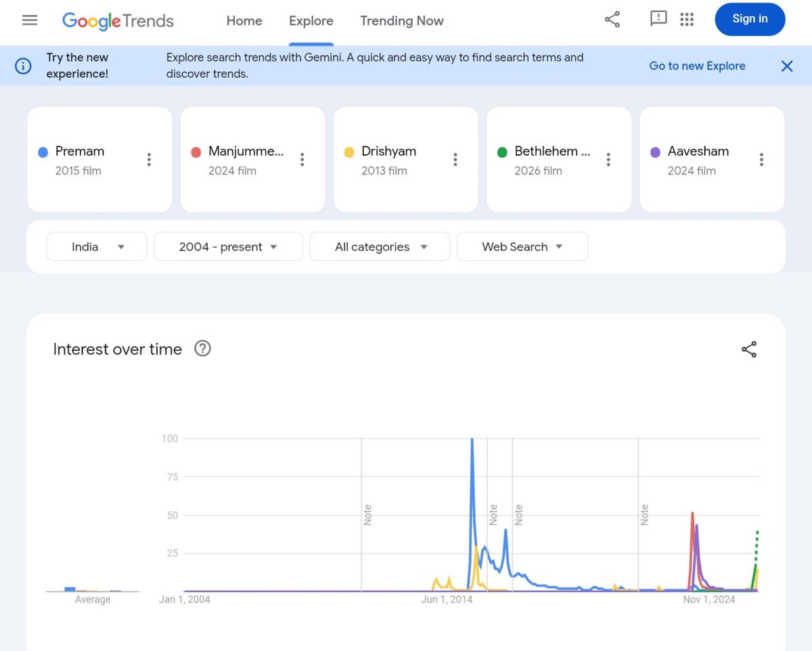
Task: Share the Interest over time chart
Action: (749, 349)
